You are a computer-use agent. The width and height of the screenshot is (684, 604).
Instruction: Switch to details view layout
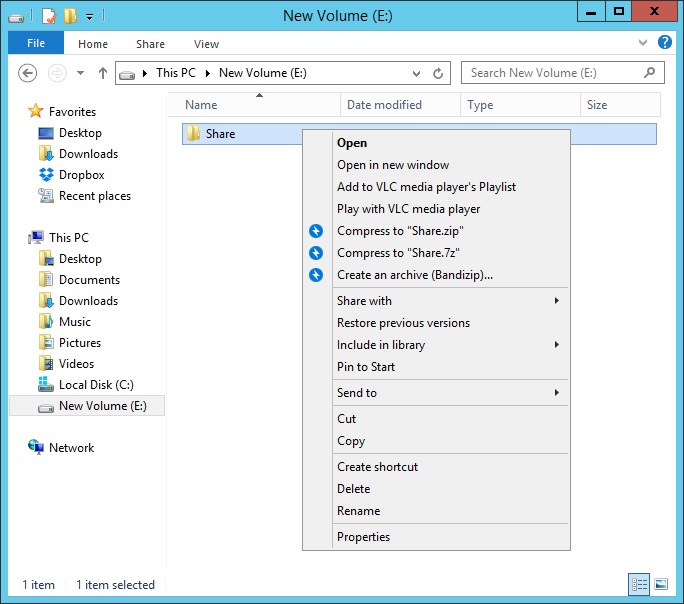click(x=639, y=584)
